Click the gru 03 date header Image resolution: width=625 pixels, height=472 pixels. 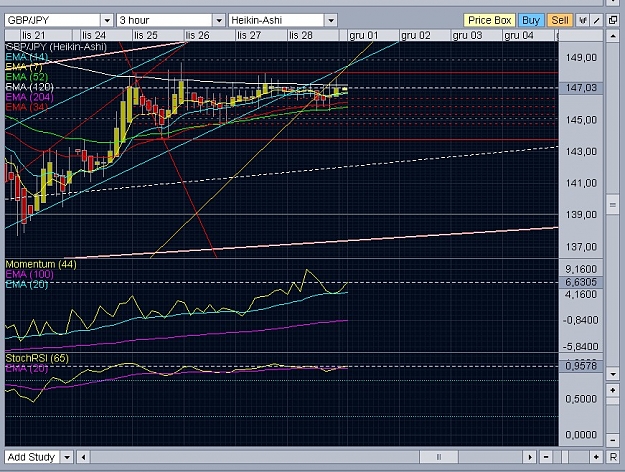(468, 35)
